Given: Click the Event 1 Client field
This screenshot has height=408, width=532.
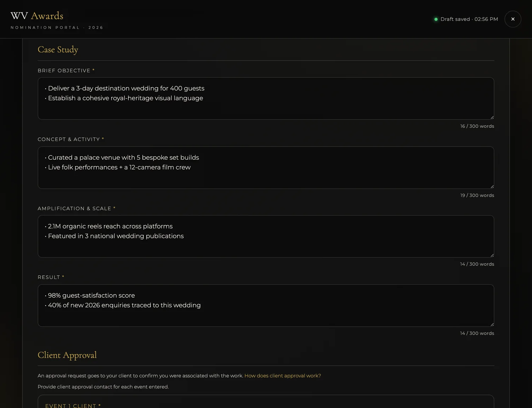Looking at the screenshot, I should click(266, 402).
